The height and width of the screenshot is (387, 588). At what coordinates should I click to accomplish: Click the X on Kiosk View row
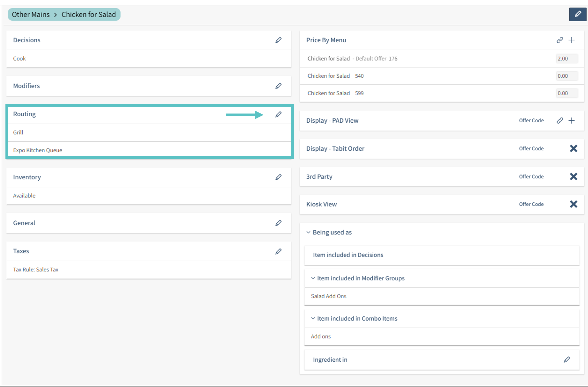(573, 204)
